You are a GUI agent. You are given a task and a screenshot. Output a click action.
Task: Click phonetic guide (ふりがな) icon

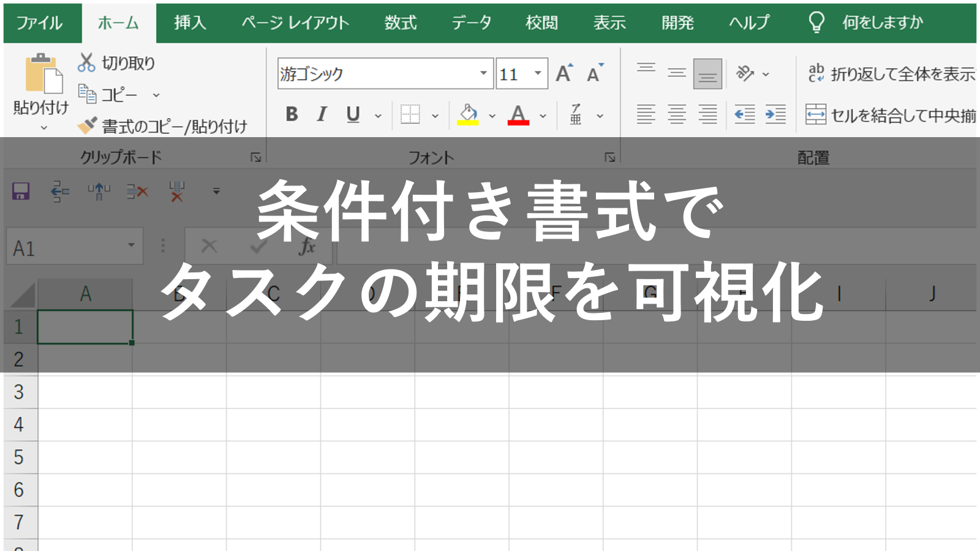576,114
